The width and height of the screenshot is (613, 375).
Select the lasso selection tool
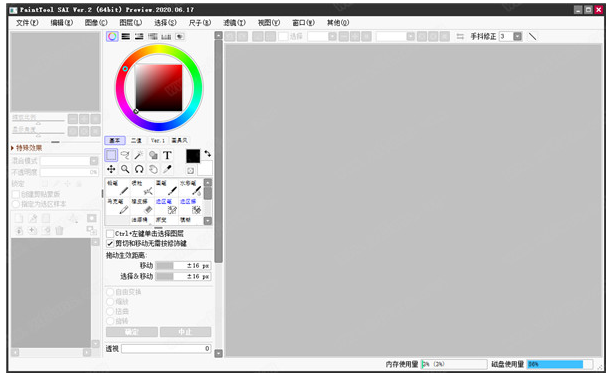tap(125, 155)
